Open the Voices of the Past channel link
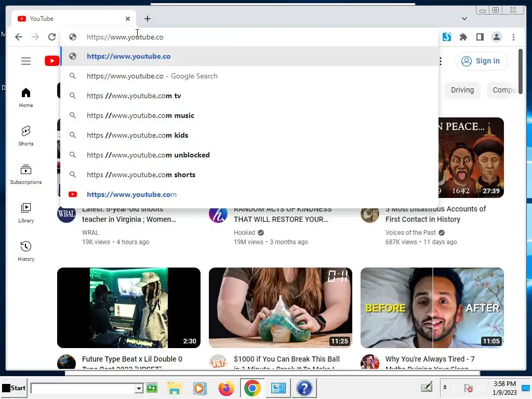The height and width of the screenshot is (399, 532). point(410,232)
